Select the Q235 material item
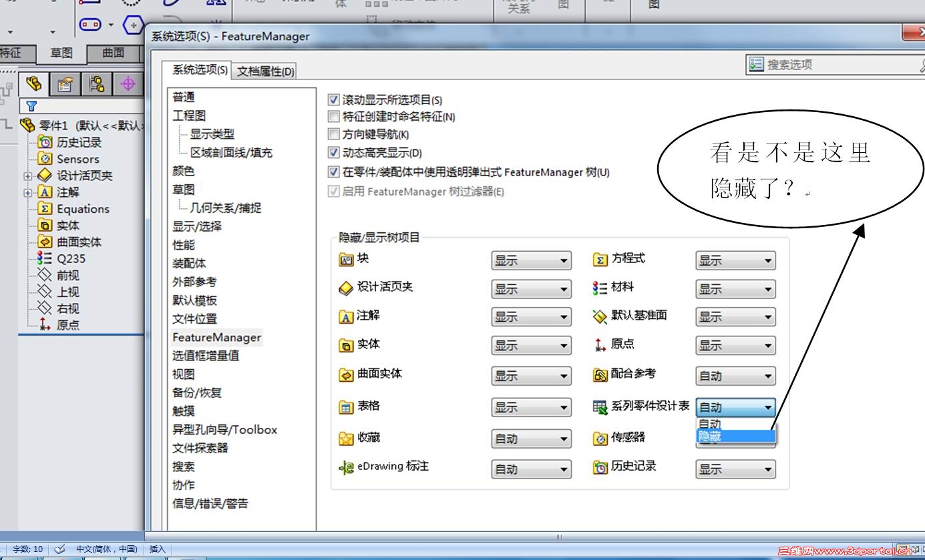This screenshot has width=925, height=560. tap(61, 259)
